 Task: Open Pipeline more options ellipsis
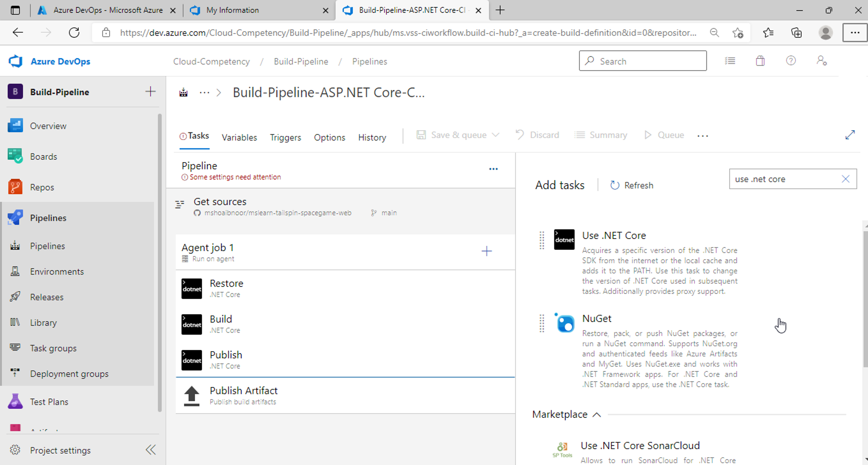493,169
